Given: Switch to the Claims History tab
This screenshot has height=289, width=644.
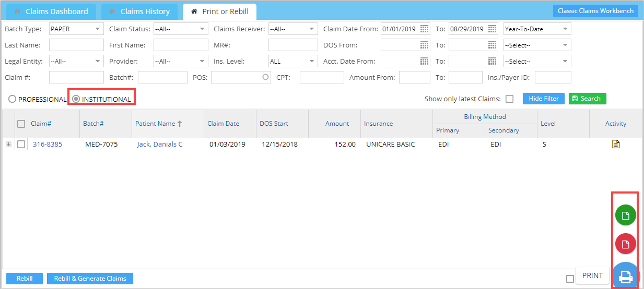Looking at the screenshot, I should (x=139, y=11).
